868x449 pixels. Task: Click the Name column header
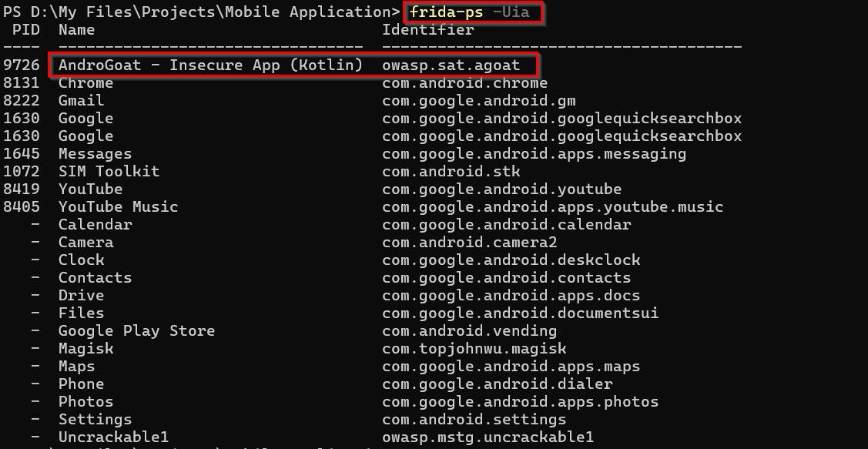[x=76, y=30]
